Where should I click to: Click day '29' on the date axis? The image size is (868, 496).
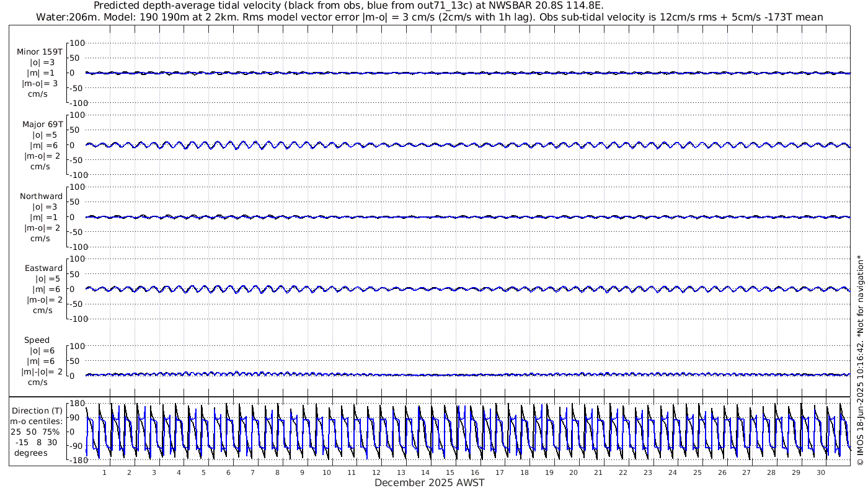coord(796,472)
